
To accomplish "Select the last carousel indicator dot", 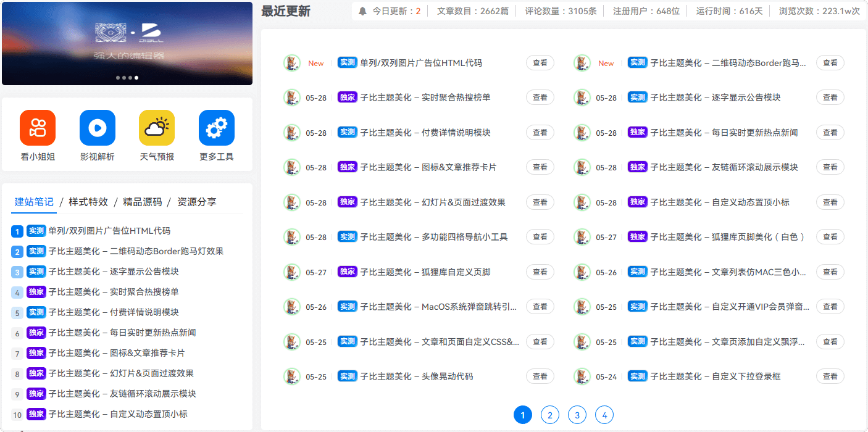I will click(x=136, y=77).
